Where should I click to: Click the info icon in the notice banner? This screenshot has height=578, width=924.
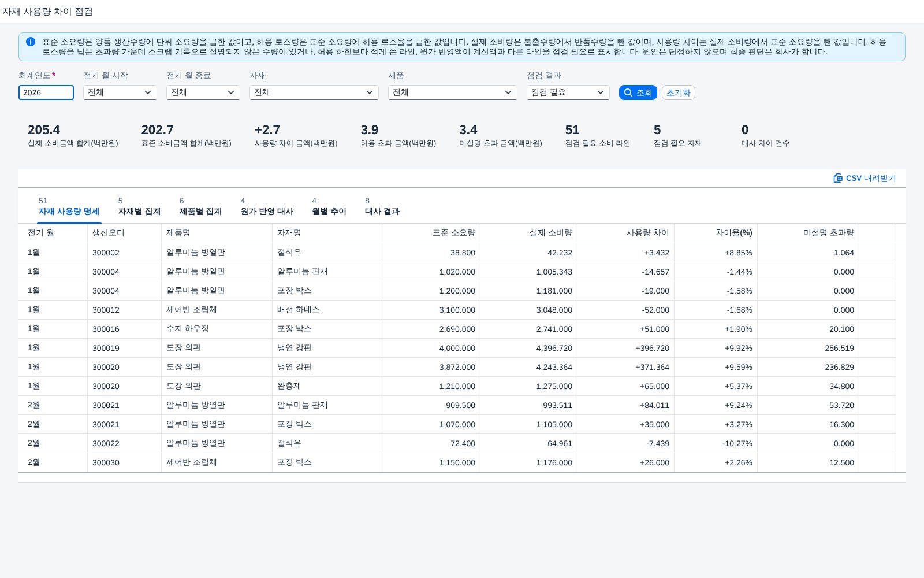[31, 42]
